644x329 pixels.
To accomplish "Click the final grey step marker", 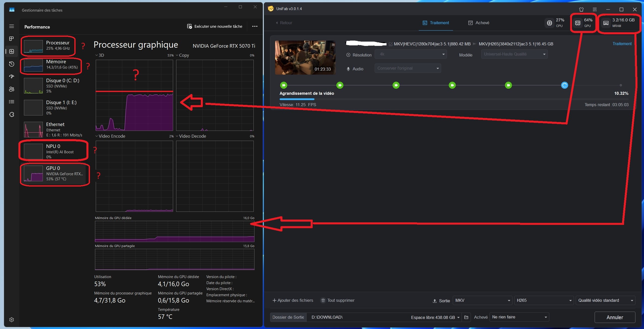I will pyautogui.click(x=621, y=85).
